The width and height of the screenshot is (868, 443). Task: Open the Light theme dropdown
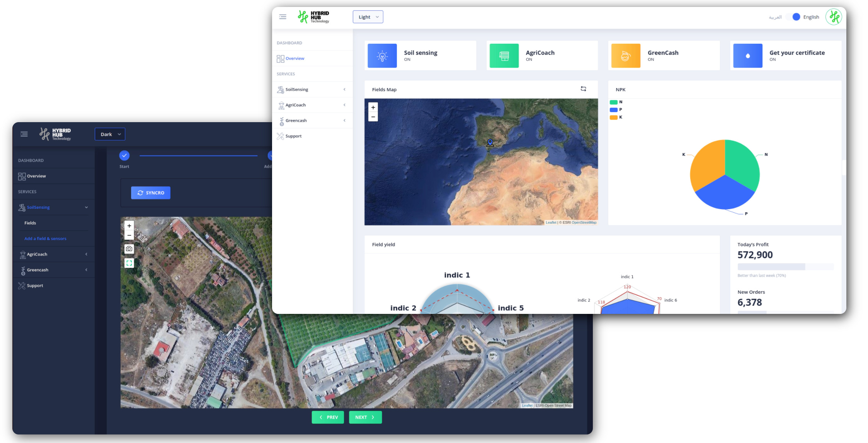[368, 17]
